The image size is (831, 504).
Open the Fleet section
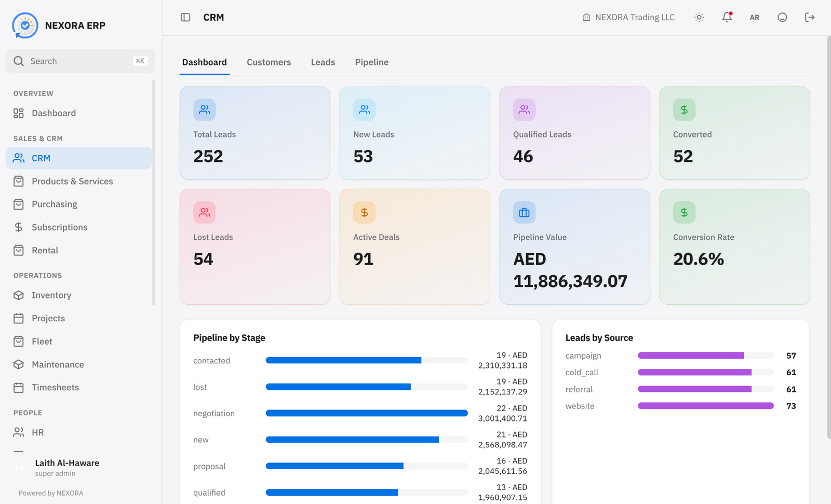tap(79, 342)
